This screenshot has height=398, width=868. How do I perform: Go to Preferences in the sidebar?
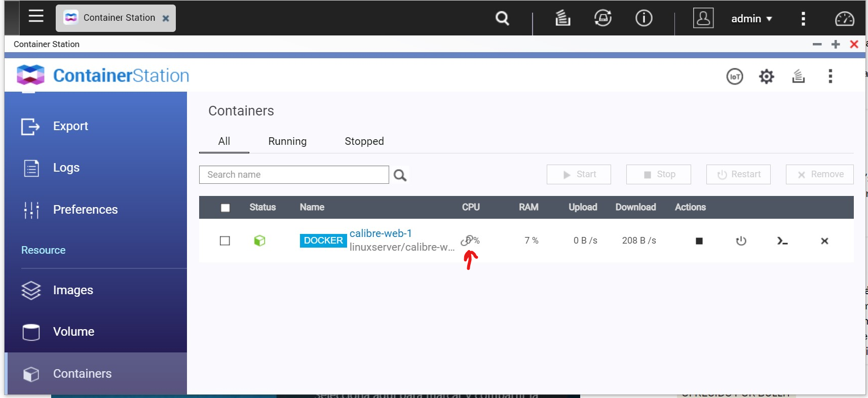pos(85,210)
